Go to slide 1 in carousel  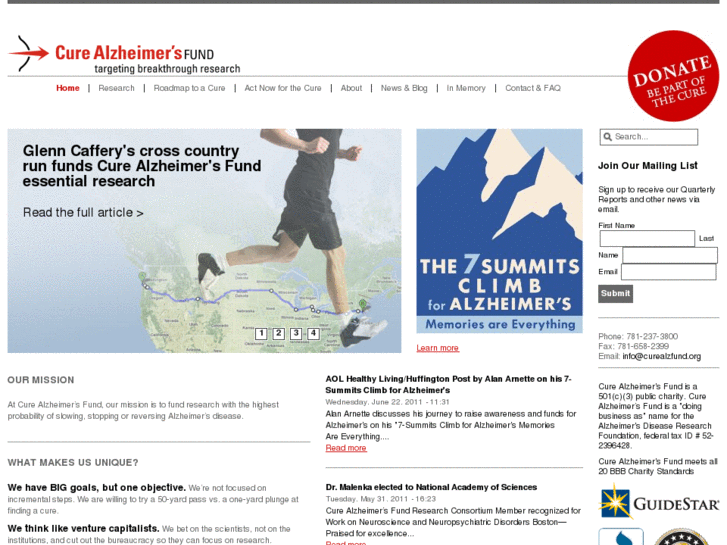(261, 333)
